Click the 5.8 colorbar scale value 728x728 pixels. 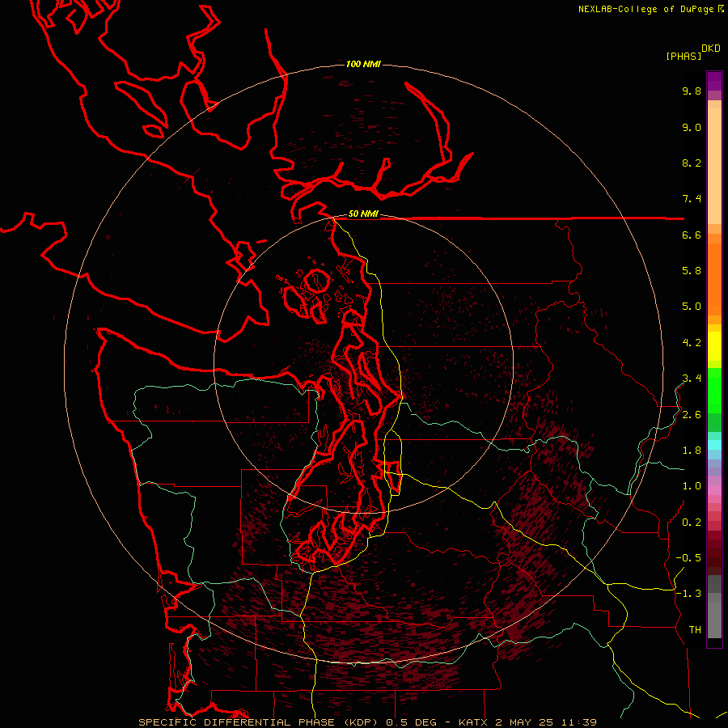point(692,271)
